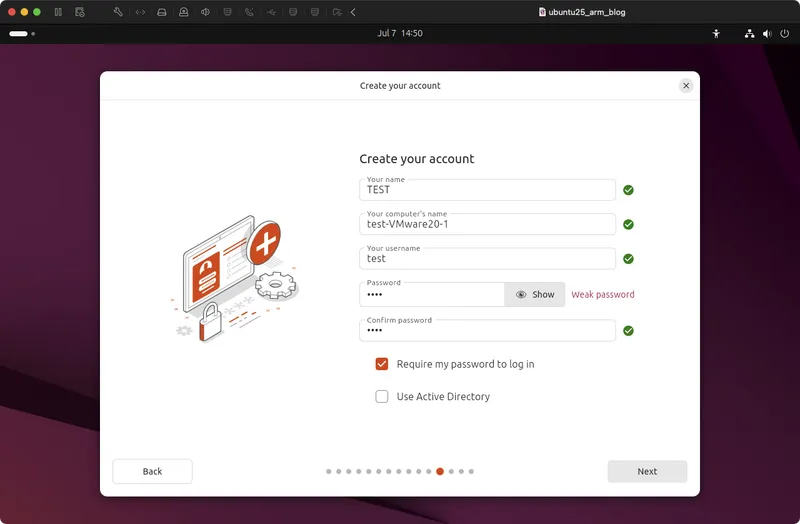
Task: Click the green checkmark beside computer's name
Action: pyautogui.click(x=628, y=224)
